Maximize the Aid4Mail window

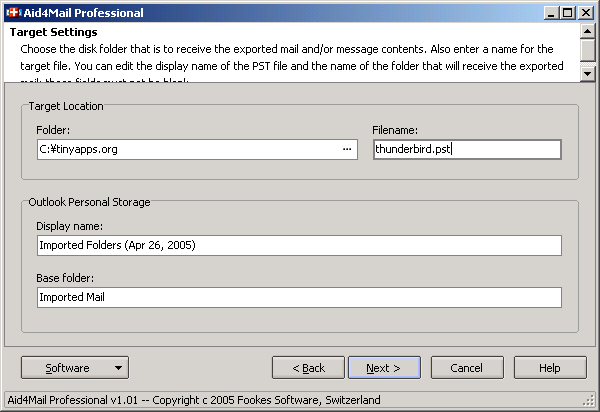point(567,13)
